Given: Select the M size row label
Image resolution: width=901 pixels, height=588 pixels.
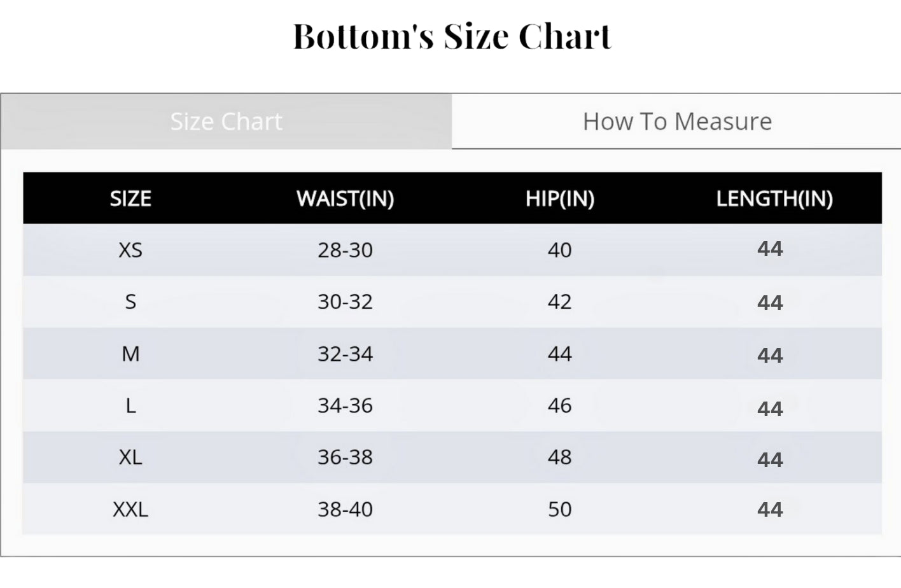Looking at the screenshot, I should tap(130, 354).
